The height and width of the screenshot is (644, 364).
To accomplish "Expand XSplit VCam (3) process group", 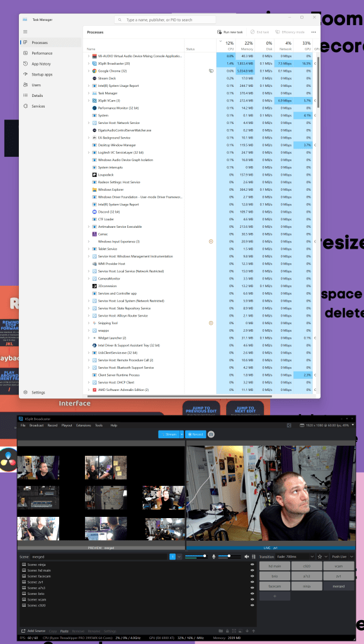I will coord(88,101).
